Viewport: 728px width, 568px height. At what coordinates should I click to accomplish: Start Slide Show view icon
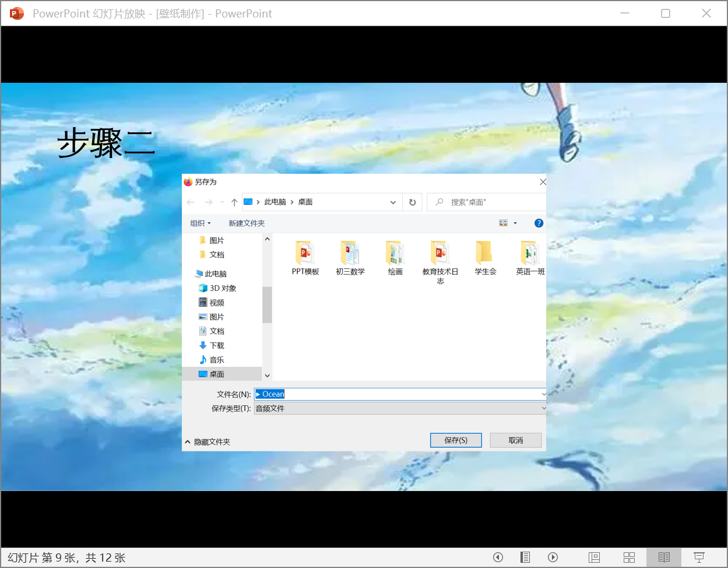(x=699, y=558)
